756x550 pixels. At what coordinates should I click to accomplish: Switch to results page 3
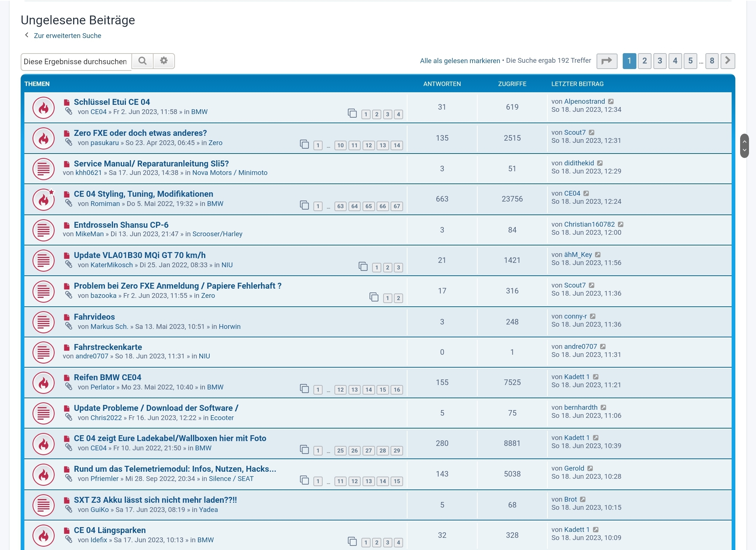pos(660,61)
